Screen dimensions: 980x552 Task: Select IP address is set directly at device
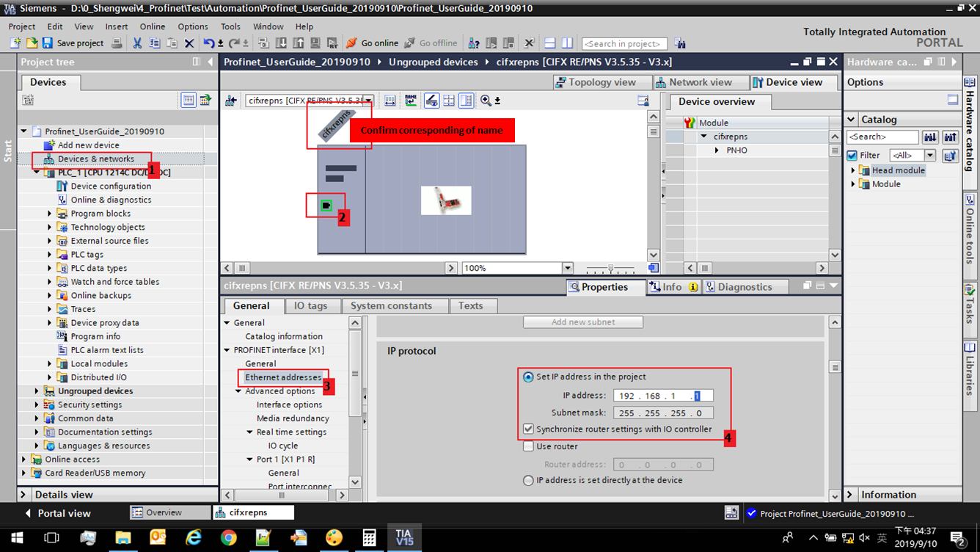click(528, 480)
